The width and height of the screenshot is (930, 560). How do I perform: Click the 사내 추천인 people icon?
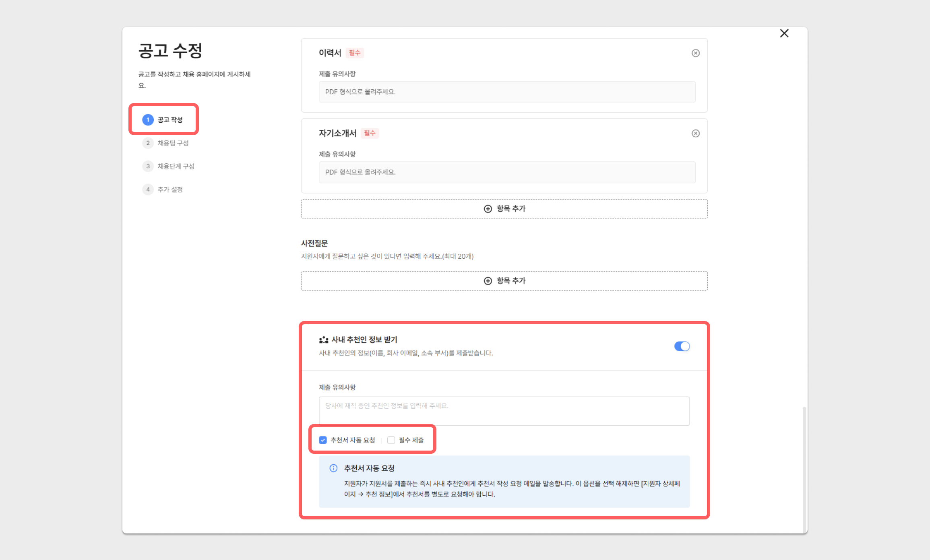coord(323,340)
